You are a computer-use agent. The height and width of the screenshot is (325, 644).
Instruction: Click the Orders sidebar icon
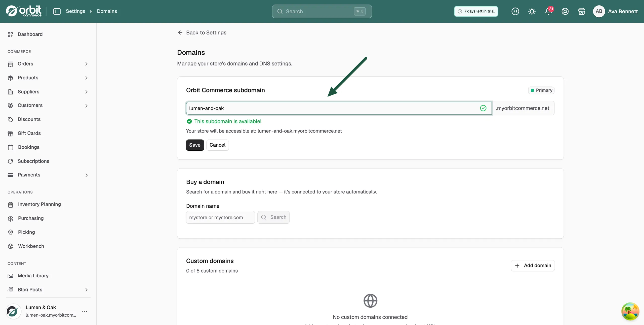click(10, 64)
